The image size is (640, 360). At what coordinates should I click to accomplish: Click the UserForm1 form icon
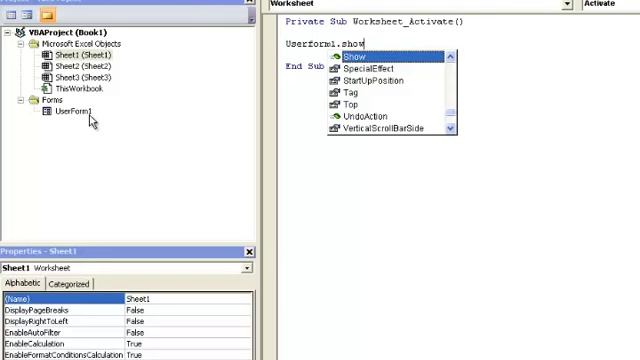[x=47, y=111]
